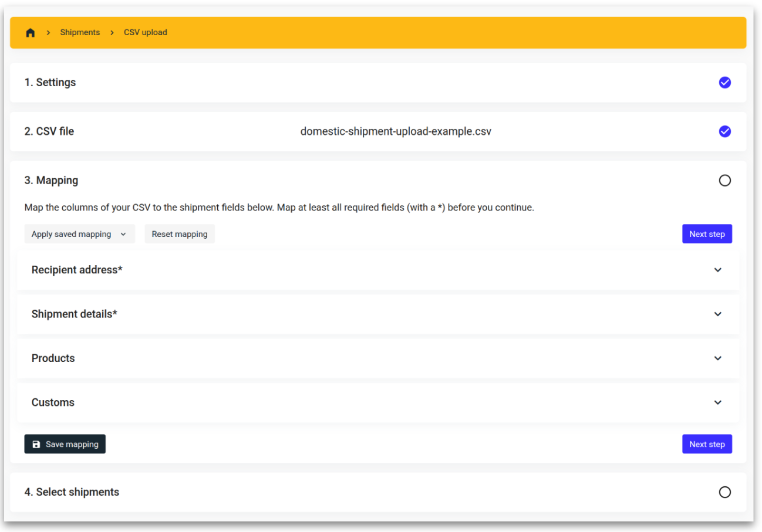The image size is (762, 532).
Task: Open the Apply saved mapping dropdown
Action: (79, 234)
